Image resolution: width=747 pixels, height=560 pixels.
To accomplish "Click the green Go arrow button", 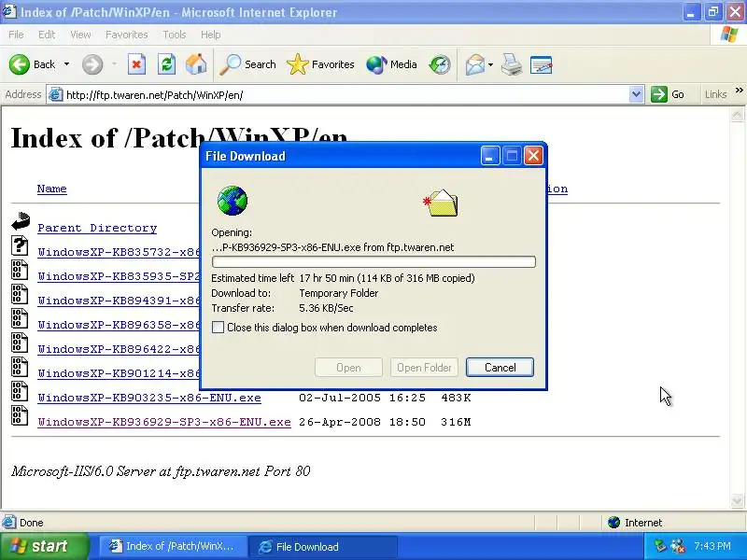I will coord(668,94).
